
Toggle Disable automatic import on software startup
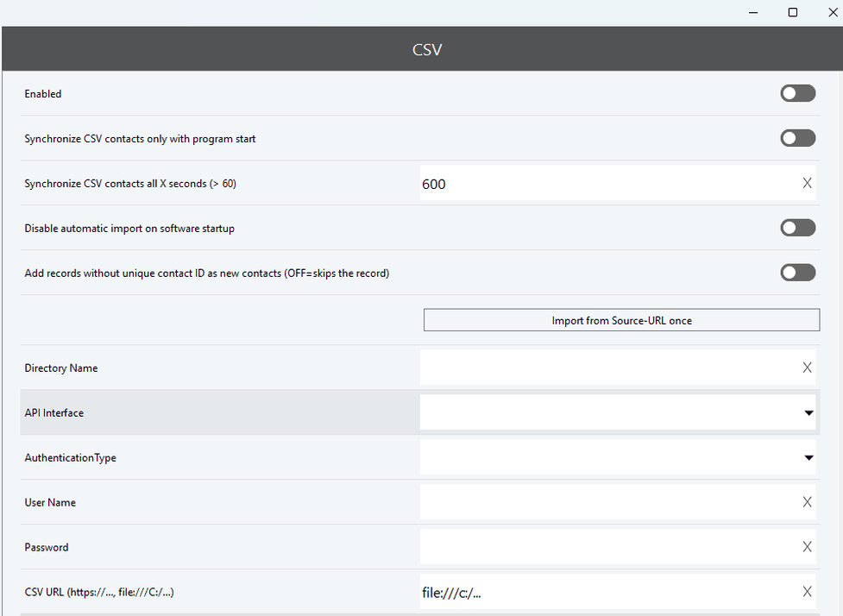tap(798, 228)
